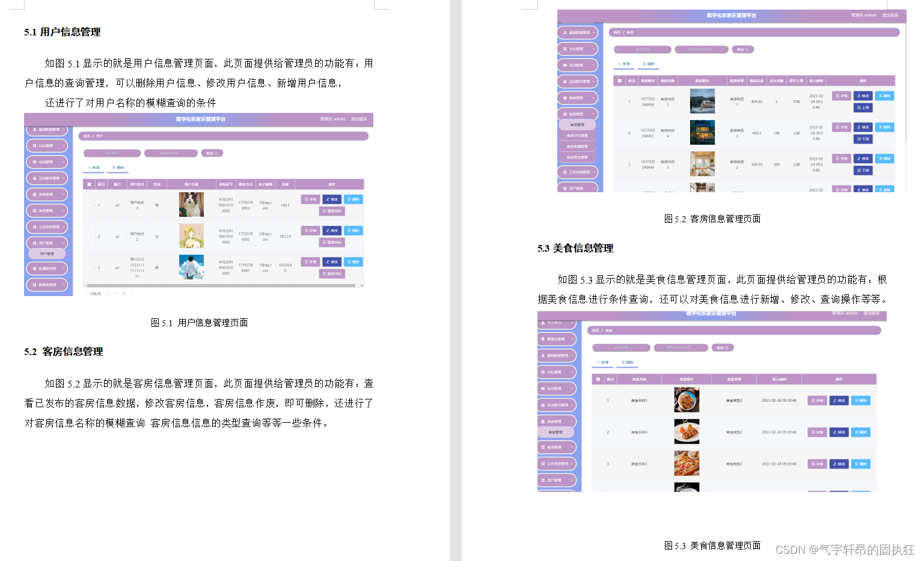
Task: Click horizontal scrollbar under user table
Action: click(x=222, y=286)
